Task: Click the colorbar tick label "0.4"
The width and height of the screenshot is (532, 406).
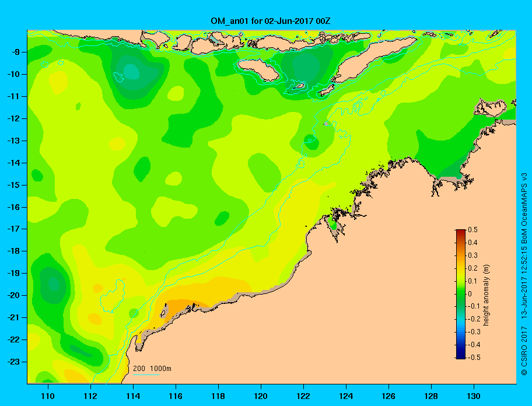Action: tap(473, 243)
